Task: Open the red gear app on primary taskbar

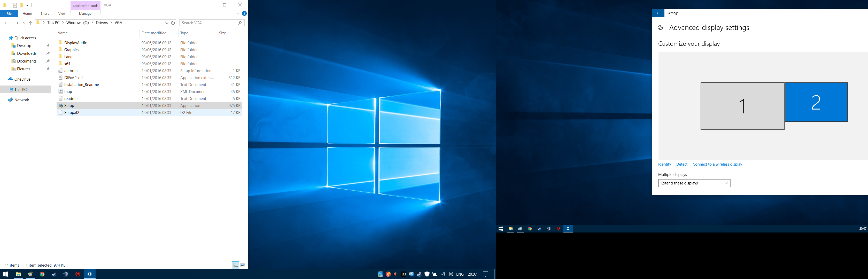Action: (78, 274)
